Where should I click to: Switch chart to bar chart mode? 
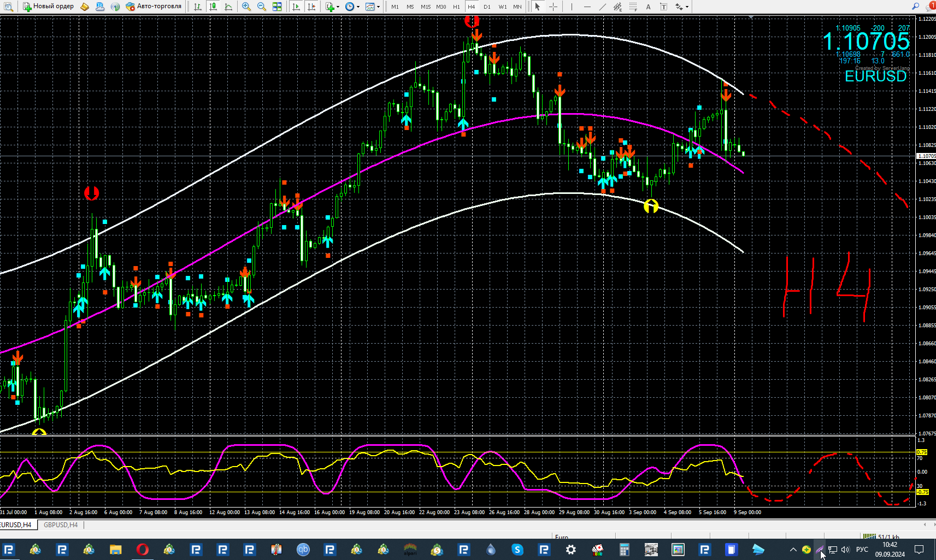click(x=198, y=7)
